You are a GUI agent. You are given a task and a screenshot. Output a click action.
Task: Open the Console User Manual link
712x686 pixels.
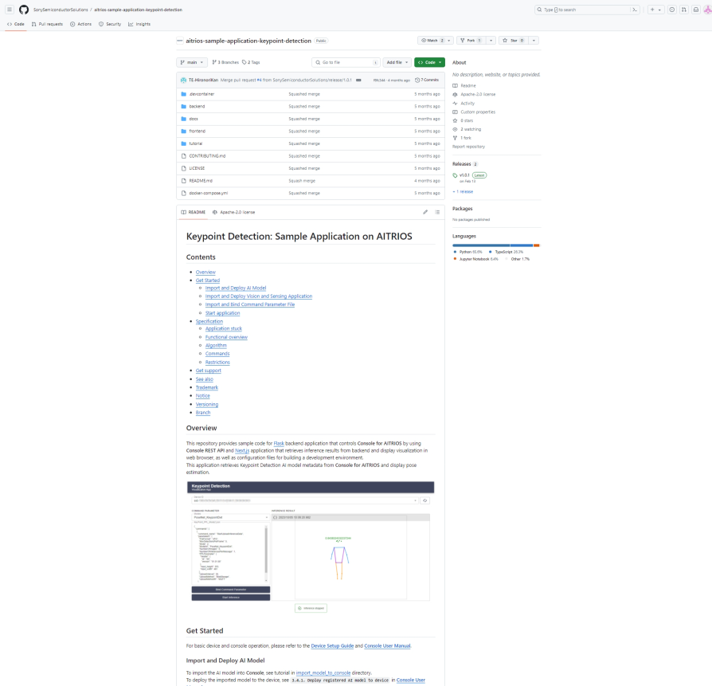pyautogui.click(x=387, y=646)
